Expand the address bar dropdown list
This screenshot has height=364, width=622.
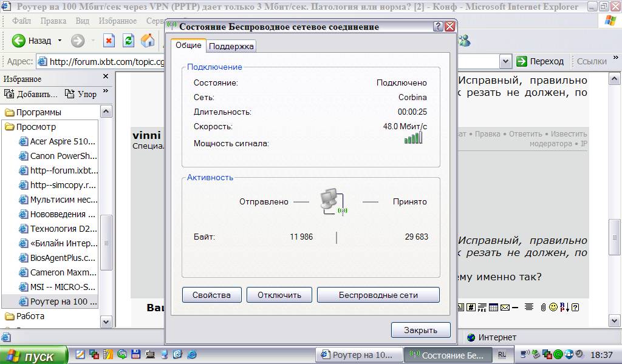(x=505, y=61)
